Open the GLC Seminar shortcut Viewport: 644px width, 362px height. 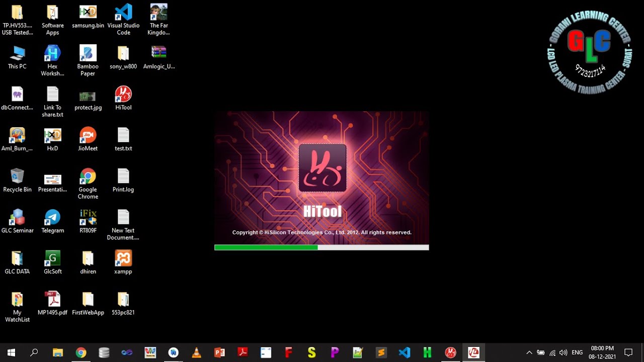[17, 221]
